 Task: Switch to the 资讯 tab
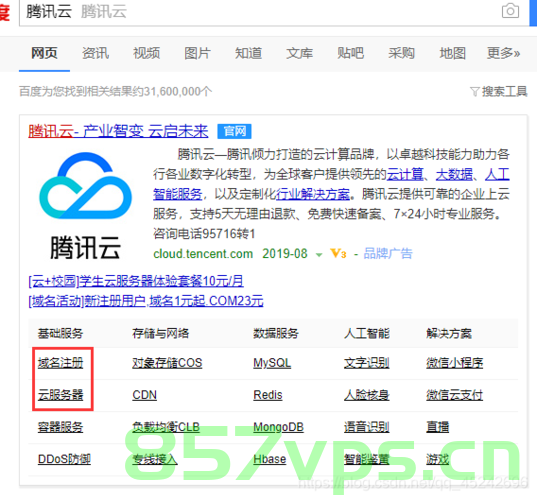pyautogui.click(x=95, y=53)
